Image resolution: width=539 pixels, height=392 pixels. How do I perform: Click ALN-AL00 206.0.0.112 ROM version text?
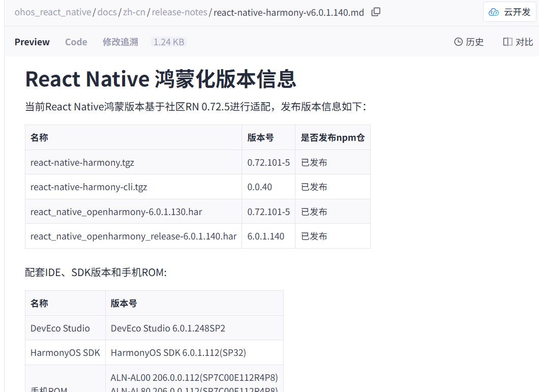[194, 378]
